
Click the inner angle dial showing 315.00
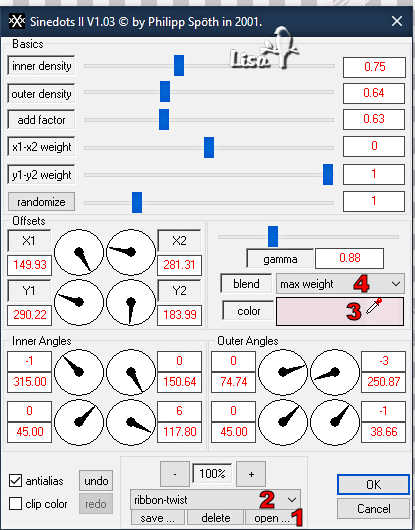(x=79, y=372)
